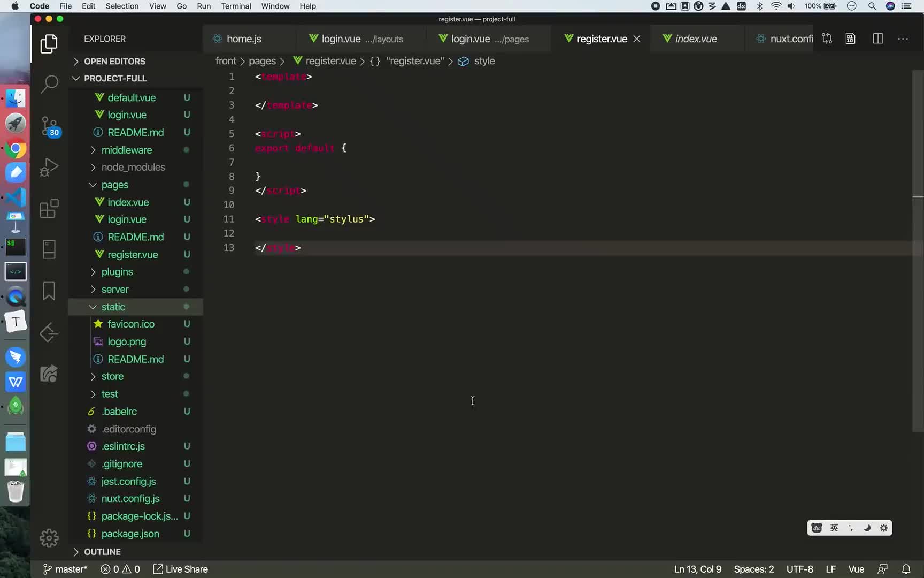Expand the test folder
Image resolution: width=924 pixels, height=578 pixels.
tap(110, 394)
